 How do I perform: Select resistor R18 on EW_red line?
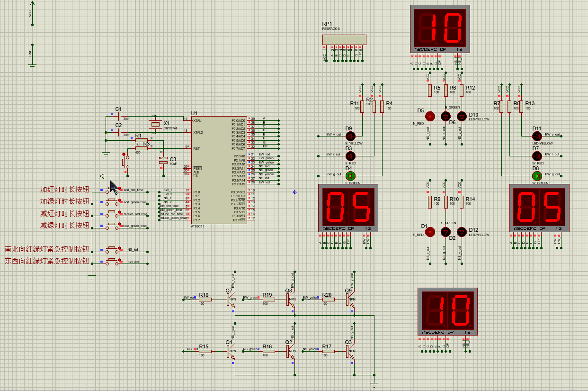tap(205, 300)
